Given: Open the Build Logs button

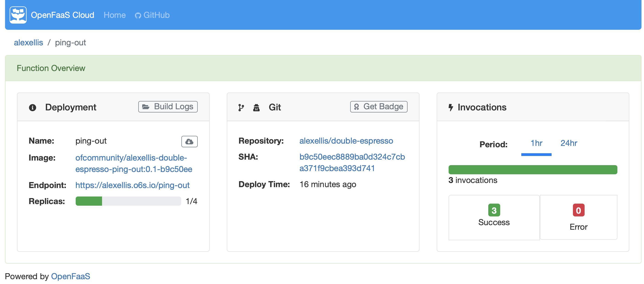Looking at the screenshot, I should click(x=168, y=106).
